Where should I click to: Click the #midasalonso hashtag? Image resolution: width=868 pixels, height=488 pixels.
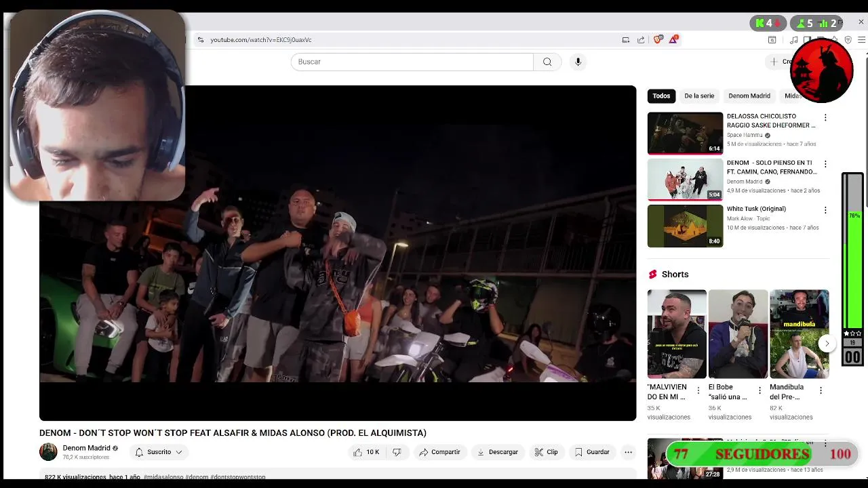pos(163,477)
